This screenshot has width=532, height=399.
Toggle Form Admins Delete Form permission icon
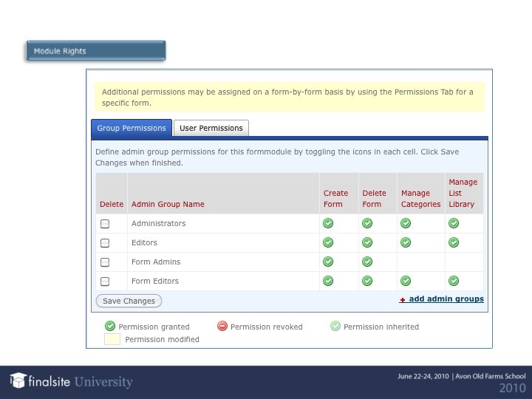(x=367, y=262)
